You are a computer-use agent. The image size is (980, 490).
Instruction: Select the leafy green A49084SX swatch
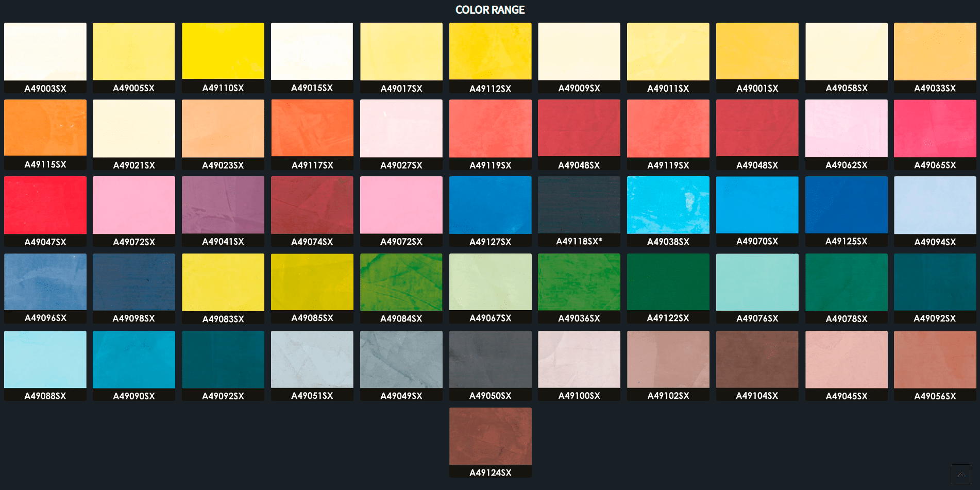point(401,282)
